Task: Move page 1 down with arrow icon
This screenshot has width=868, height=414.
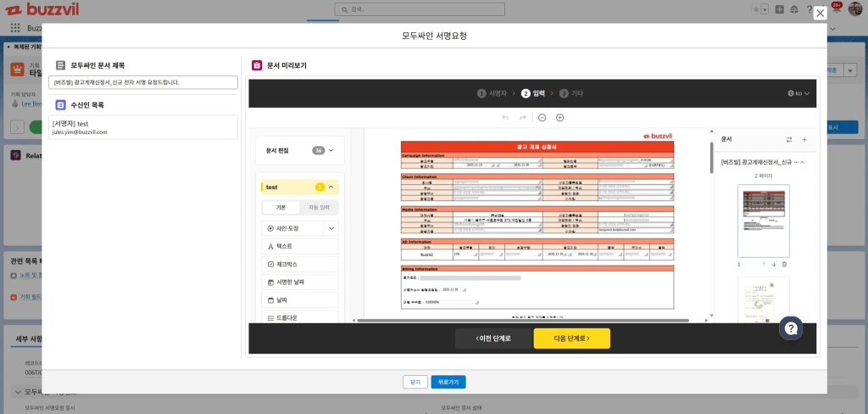Action: 773,264
